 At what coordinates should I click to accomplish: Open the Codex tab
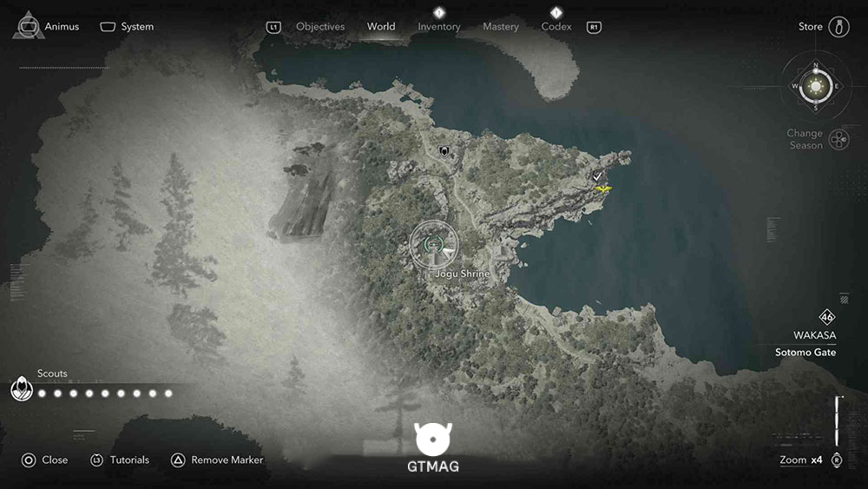pyautogui.click(x=556, y=27)
